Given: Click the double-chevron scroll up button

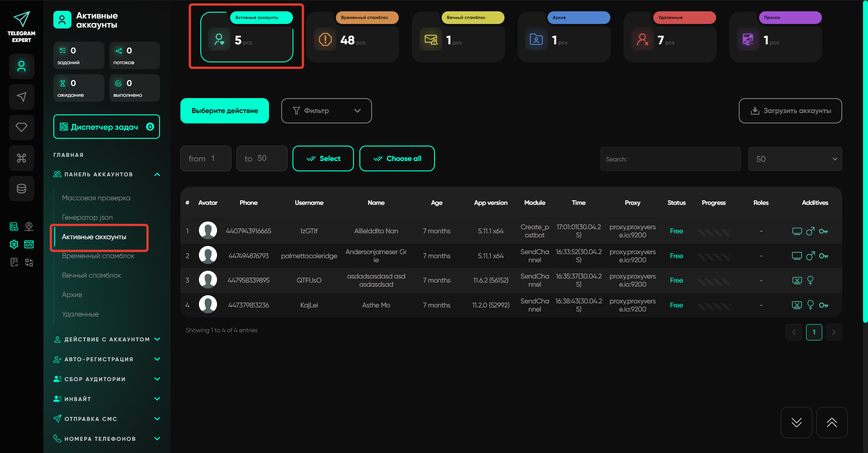Looking at the screenshot, I should pos(831,423).
